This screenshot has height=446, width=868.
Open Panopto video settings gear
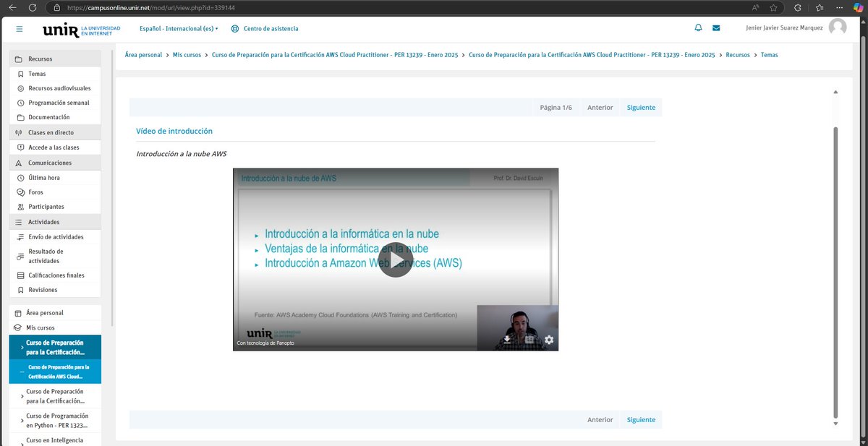[x=549, y=339]
